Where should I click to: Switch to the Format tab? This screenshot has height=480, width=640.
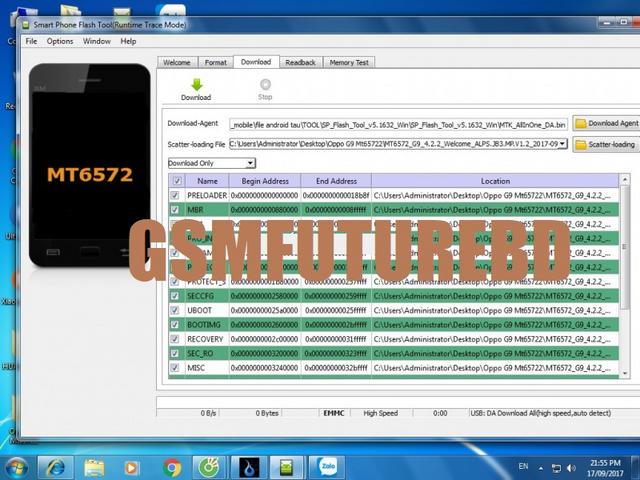(216, 62)
